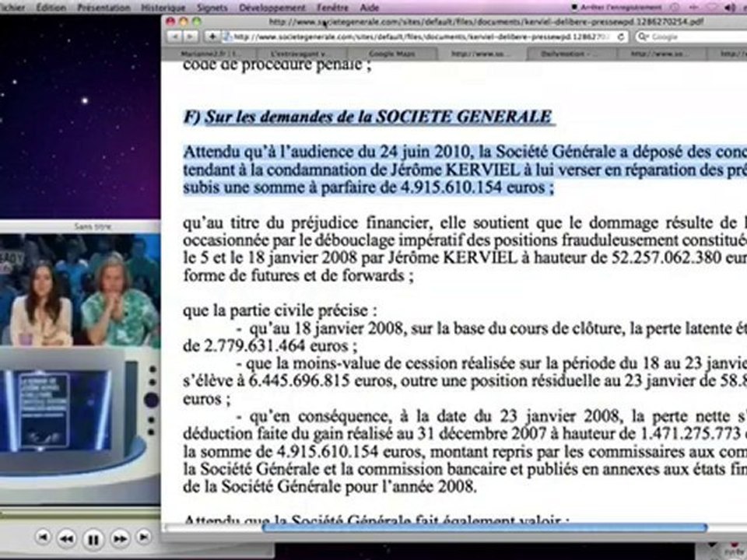Click the text 'code de procédure pénale'

tap(272, 65)
